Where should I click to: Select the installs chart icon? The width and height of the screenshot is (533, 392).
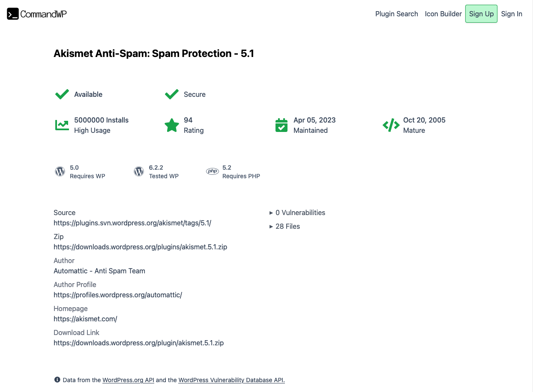click(x=62, y=125)
